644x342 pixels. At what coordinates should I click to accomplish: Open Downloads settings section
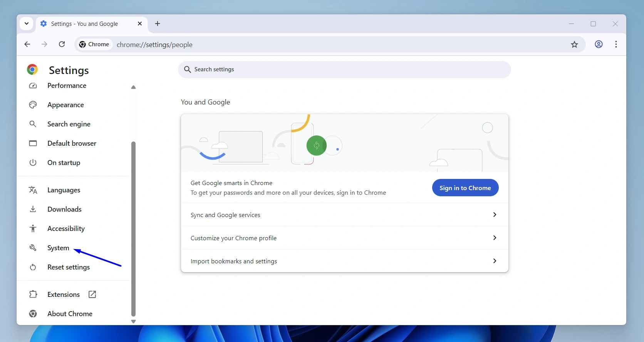(x=64, y=209)
